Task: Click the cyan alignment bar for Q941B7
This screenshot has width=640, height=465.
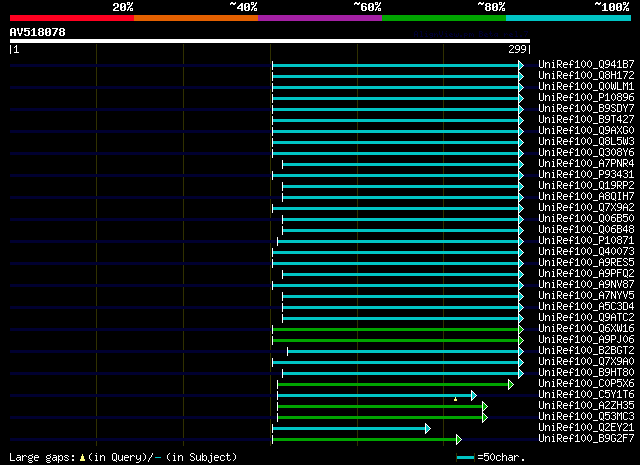Action: point(398,65)
